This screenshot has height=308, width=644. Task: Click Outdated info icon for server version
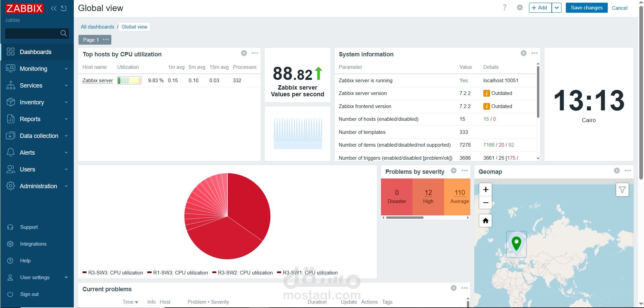pos(486,93)
